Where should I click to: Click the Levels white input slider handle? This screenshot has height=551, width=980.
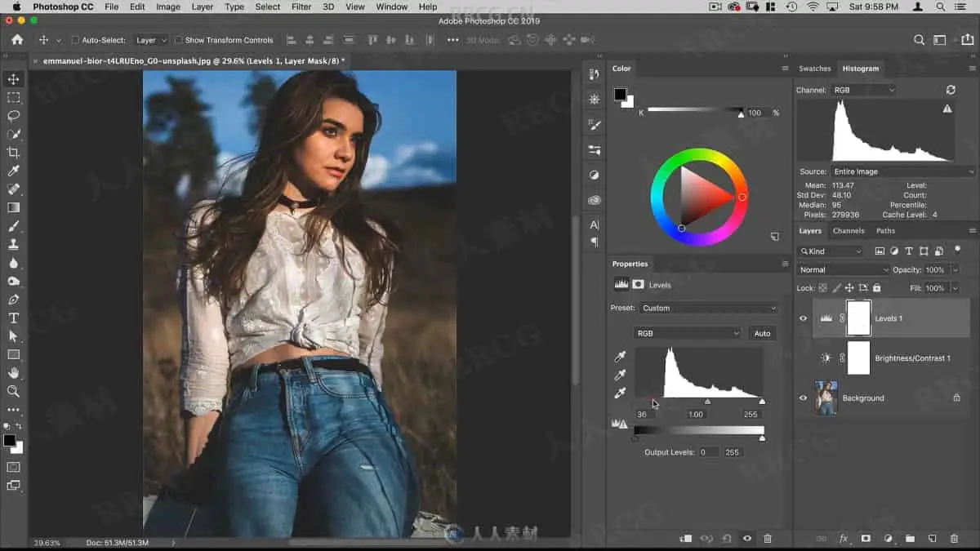pos(762,402)
